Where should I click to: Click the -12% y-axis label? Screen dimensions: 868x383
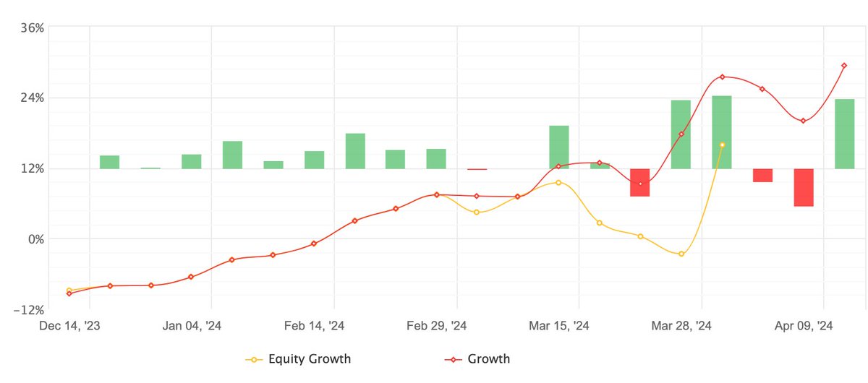[32, 309]
